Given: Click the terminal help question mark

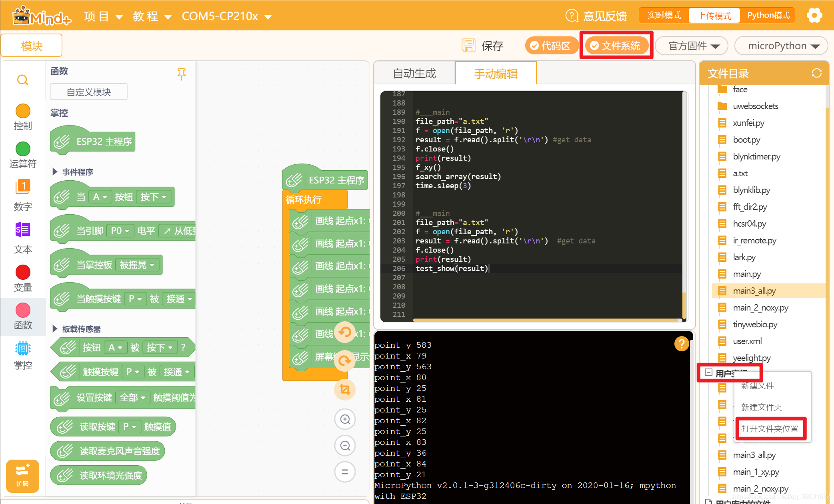Looking at the screenshot, I should pos(681,344).
